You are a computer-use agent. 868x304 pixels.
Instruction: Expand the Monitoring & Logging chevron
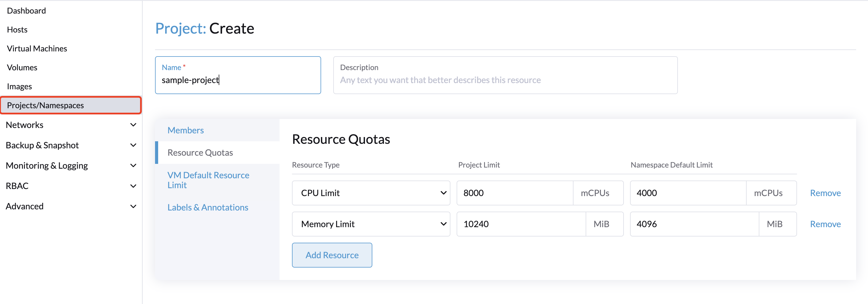133,165
